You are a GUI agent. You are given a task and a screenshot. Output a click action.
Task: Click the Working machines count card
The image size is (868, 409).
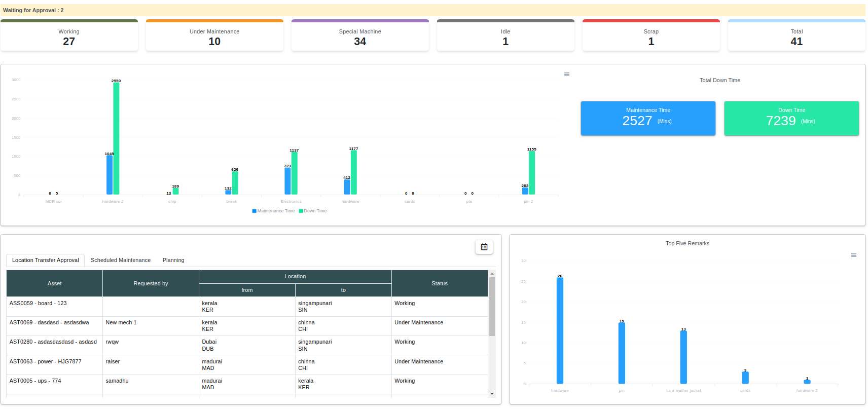(69, 36)
